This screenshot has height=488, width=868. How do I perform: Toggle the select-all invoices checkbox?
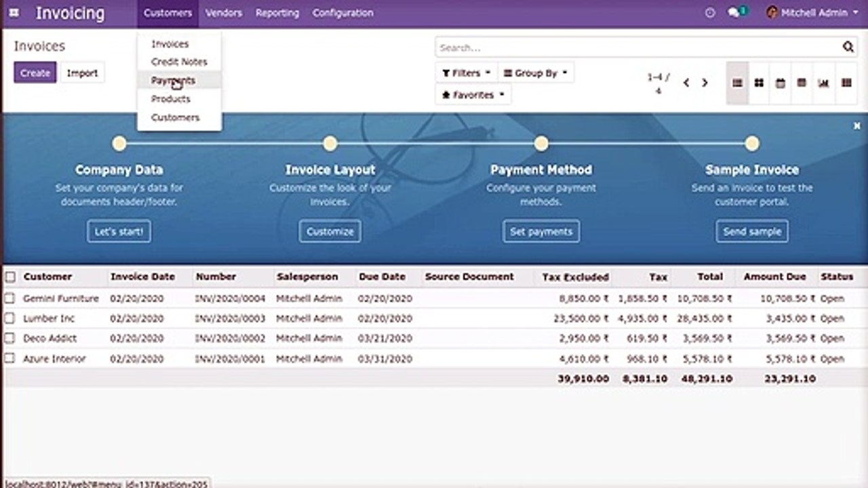click(10, 277)
